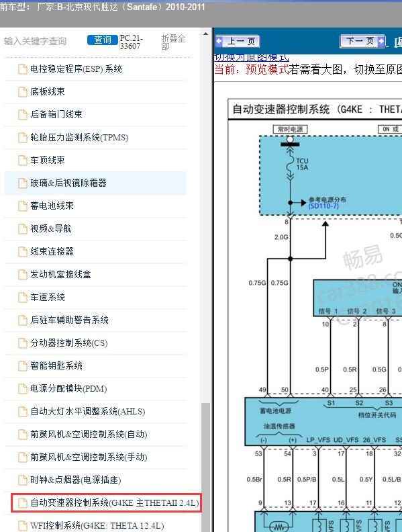
Task: Open 玻璃&后视镜除霜器 entry
Action: click(68, 183)
